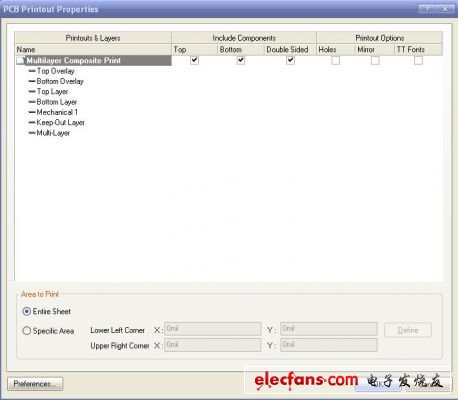Click the Printouts & Layers column header
This screenshot has width=458, height=400.
[93, 38]
